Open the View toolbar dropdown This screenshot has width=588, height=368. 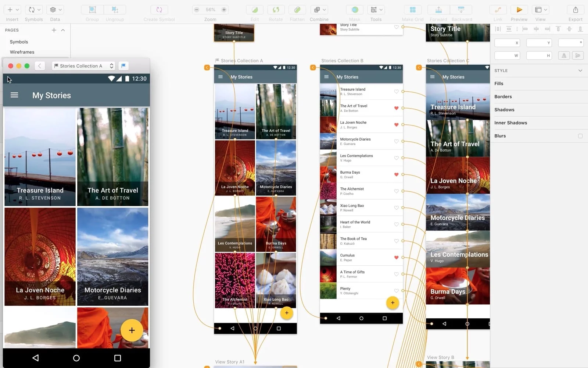coord(541,10)
